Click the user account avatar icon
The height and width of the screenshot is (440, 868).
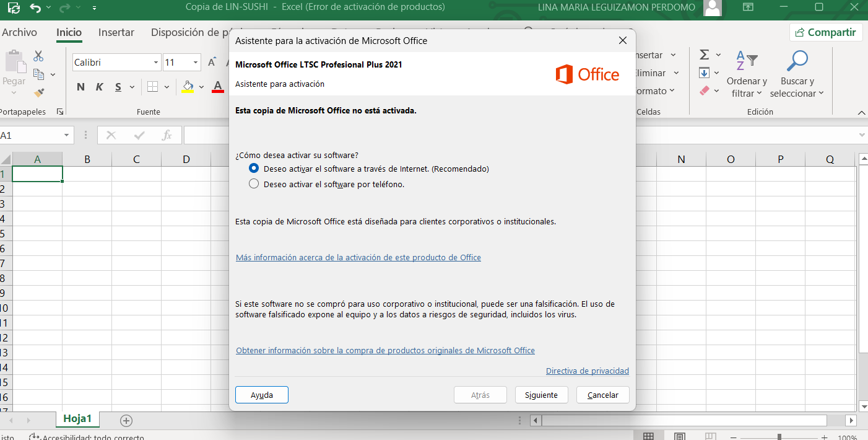coord(713,7)
